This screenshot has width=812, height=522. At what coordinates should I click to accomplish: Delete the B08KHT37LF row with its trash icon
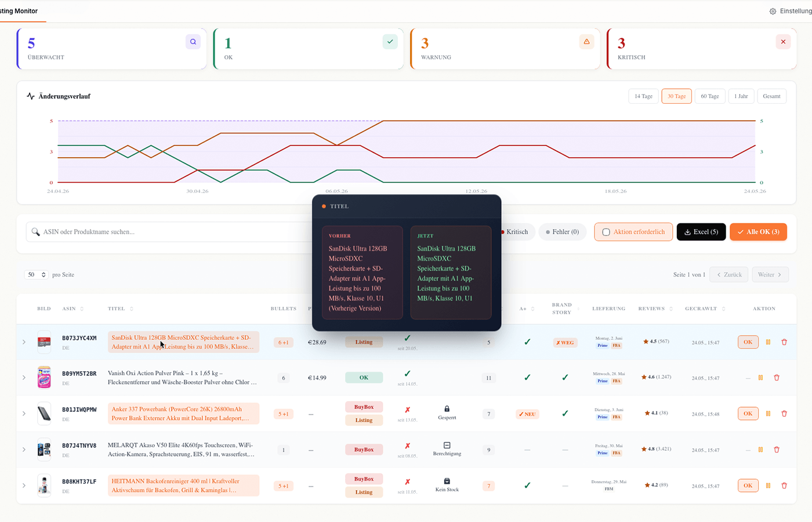pos(784,485)
